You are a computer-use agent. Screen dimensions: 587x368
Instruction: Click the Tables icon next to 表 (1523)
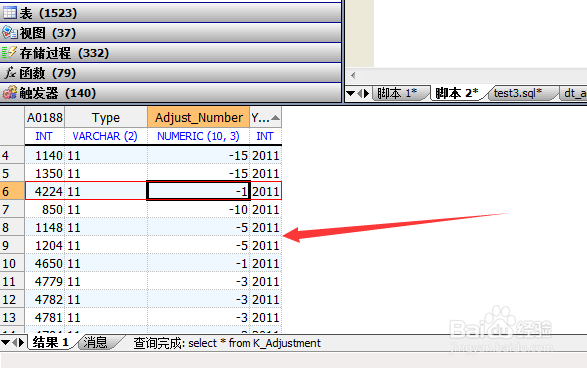(9, 13)
